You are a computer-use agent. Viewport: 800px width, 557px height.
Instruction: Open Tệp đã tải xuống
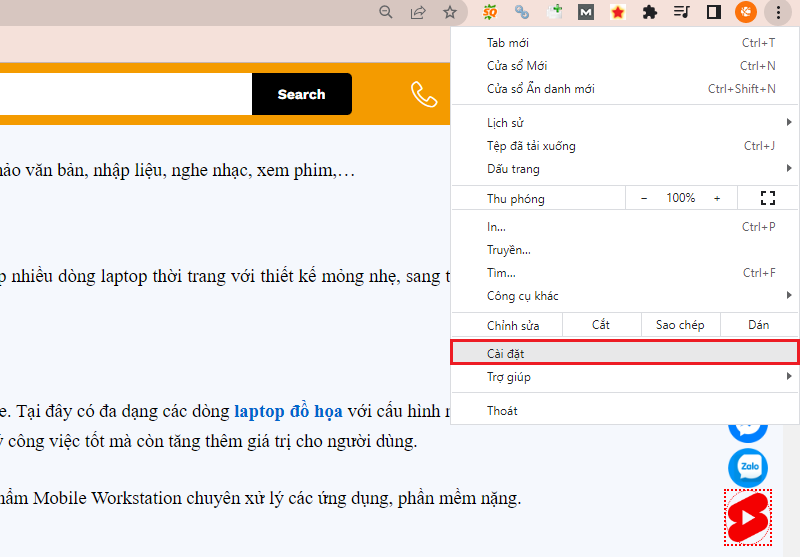(624, 146)
